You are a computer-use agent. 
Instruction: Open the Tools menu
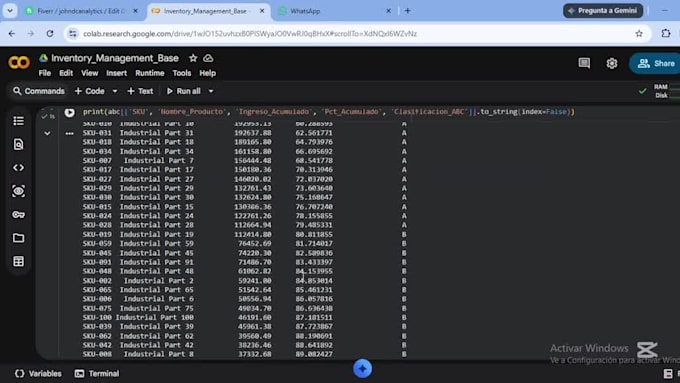click(x=182, y=73)
